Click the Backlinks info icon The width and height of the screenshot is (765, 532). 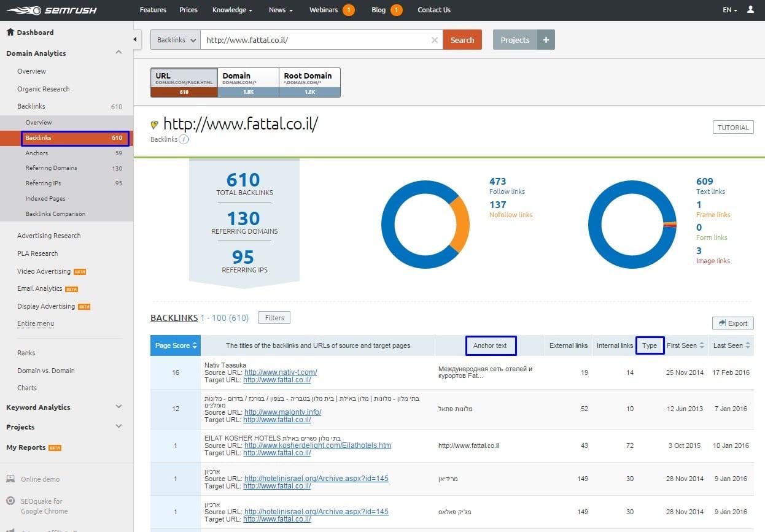(x=184, y=139)
